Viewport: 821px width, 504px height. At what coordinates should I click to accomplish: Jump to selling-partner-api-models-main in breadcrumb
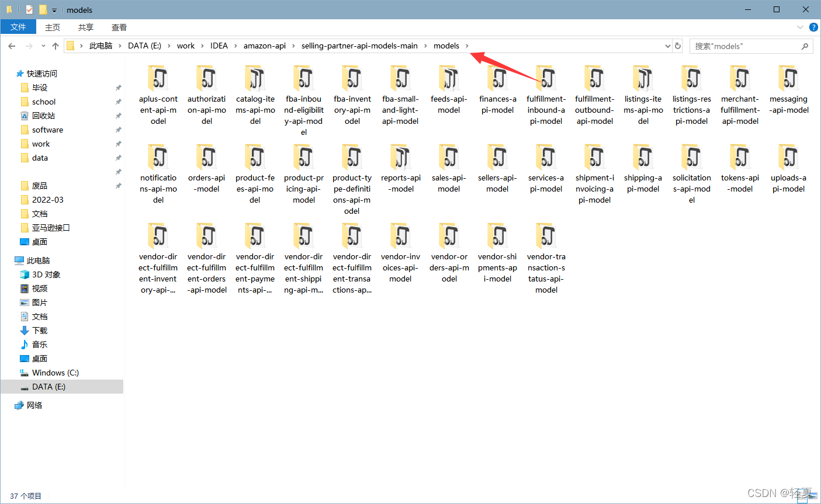tap(359, 46)
